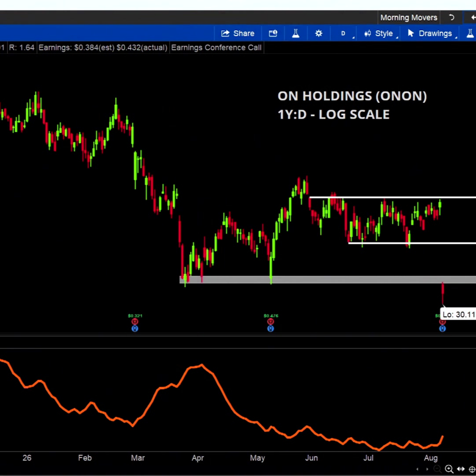Click the Feb label on time axis
The image size is (476, 476).
(x=85, y=458)
